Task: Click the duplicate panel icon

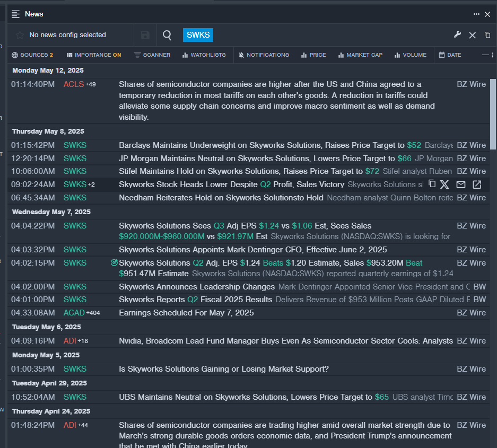Action: [x=487, y=35]
